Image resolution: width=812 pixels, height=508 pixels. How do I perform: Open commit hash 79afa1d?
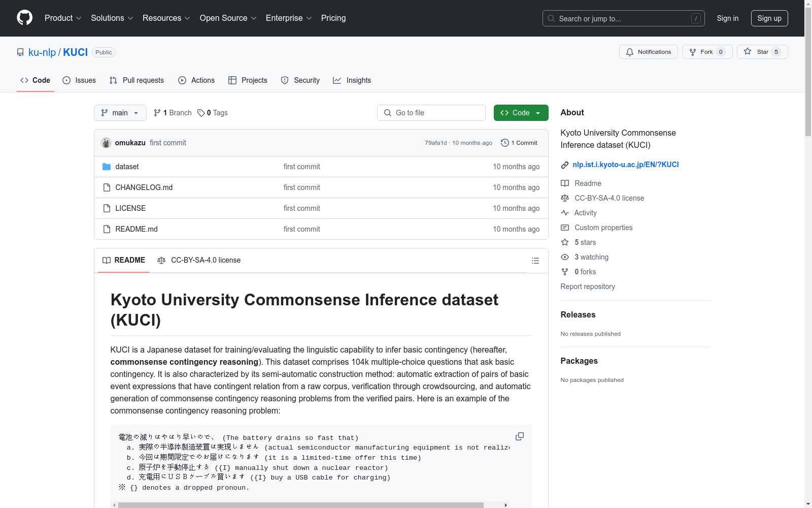tap(435, 143)
